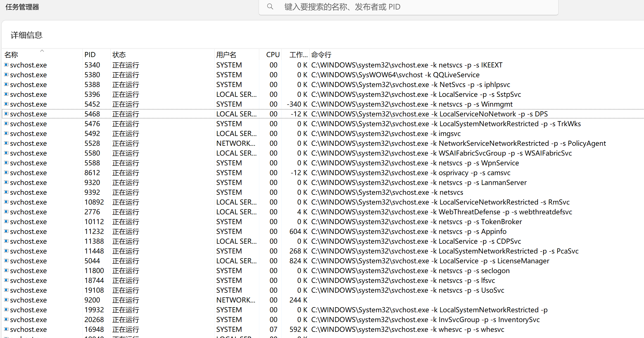Click the process icon for PID 10892
The width and height of the screenshot is (644, 338).
coord(6,202)
